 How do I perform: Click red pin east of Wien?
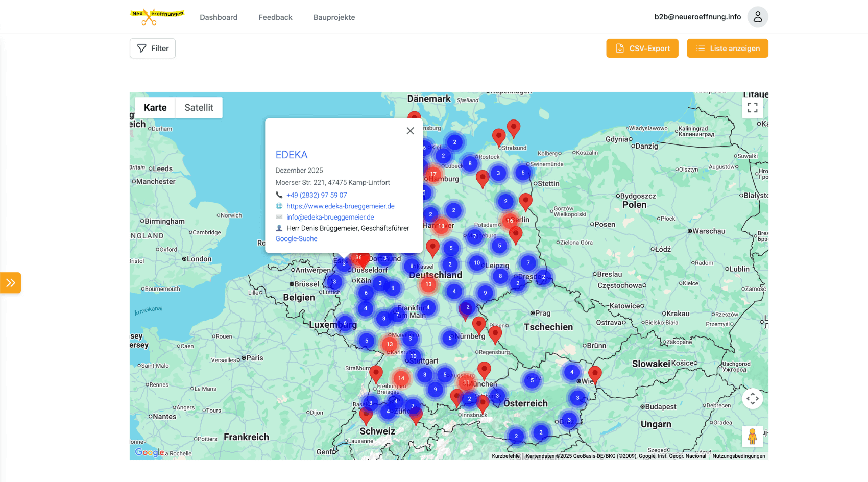pyautogui.click(x=595, y=374)
